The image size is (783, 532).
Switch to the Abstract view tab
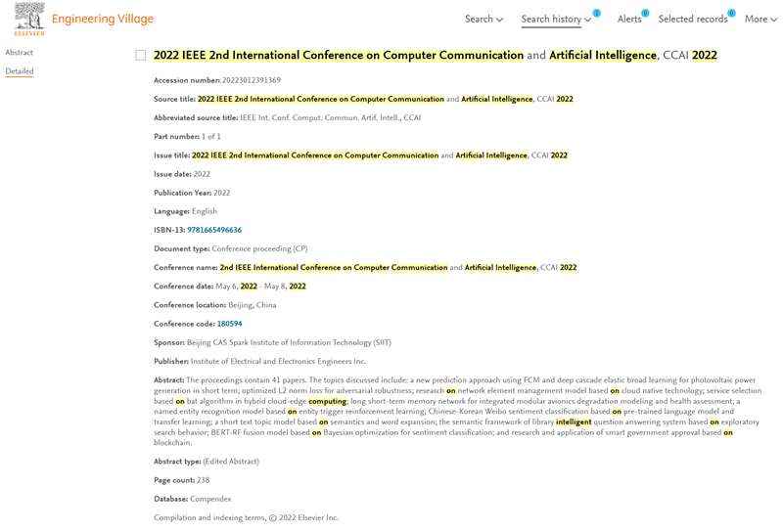(x=19, y=53)
